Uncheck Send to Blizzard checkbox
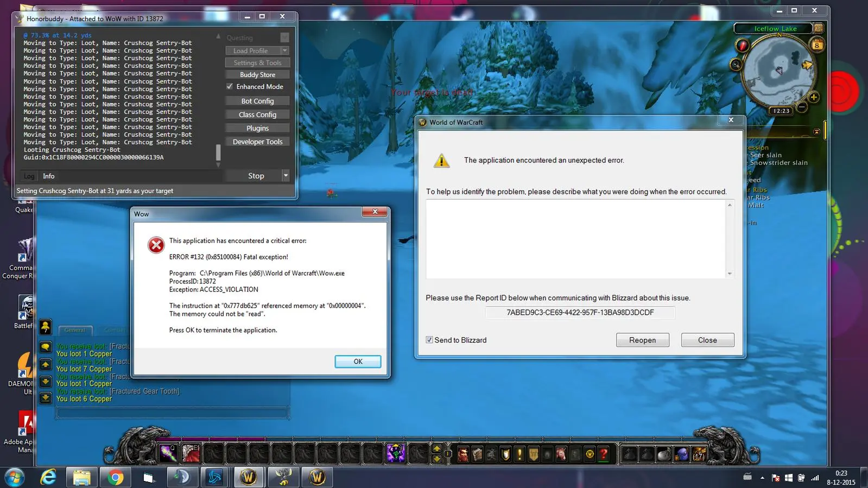The height and width of the screenshot is (488, 868). pyautogui.click(x=429, y=340)
